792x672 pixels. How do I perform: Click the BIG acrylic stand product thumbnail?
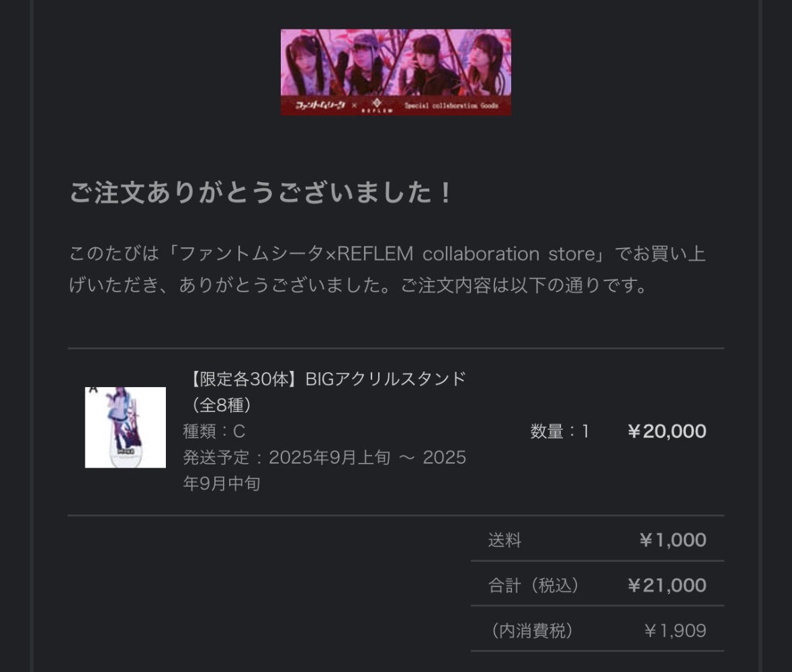pyautogui.click(x=125, y=427)
